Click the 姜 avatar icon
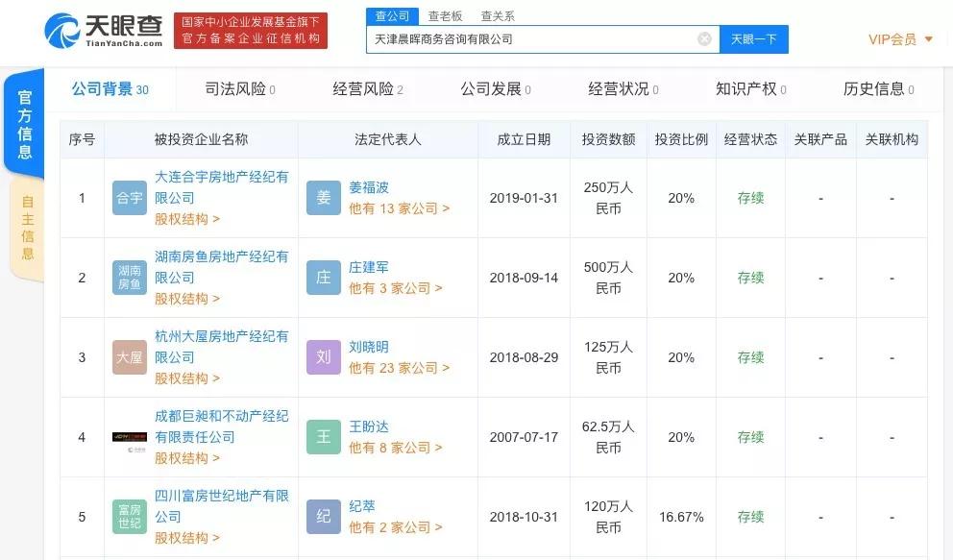The height and width of the screenshot is (560, 953). click(324, 198)
